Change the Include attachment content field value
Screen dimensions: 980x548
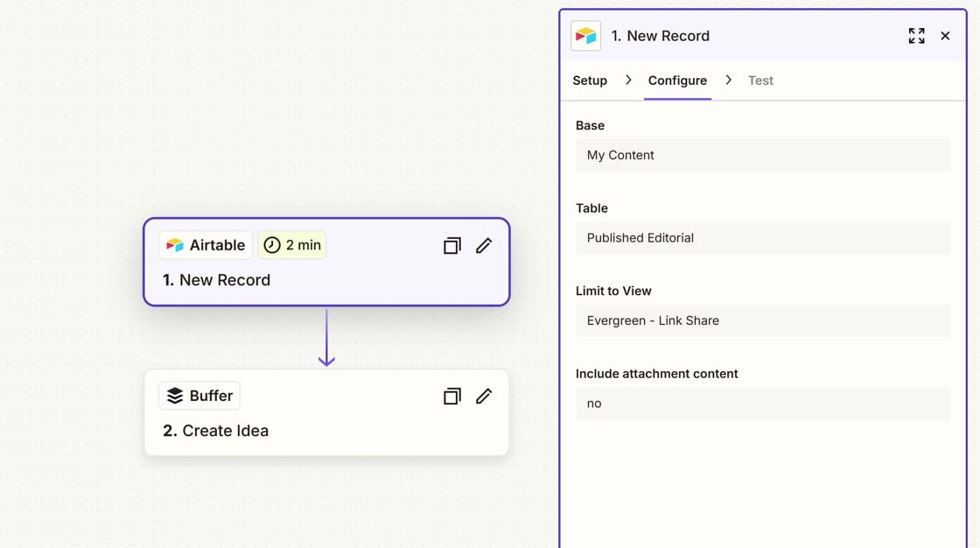coord(762,404)
